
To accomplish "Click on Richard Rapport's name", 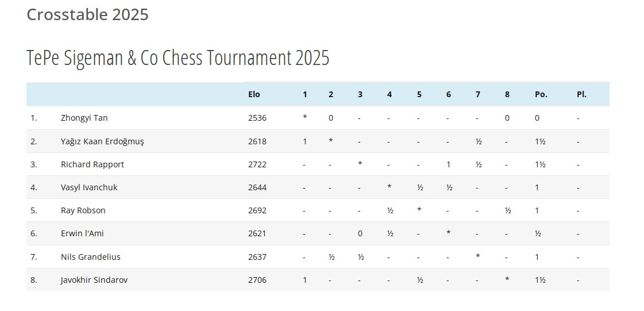I will click(92, 164).
